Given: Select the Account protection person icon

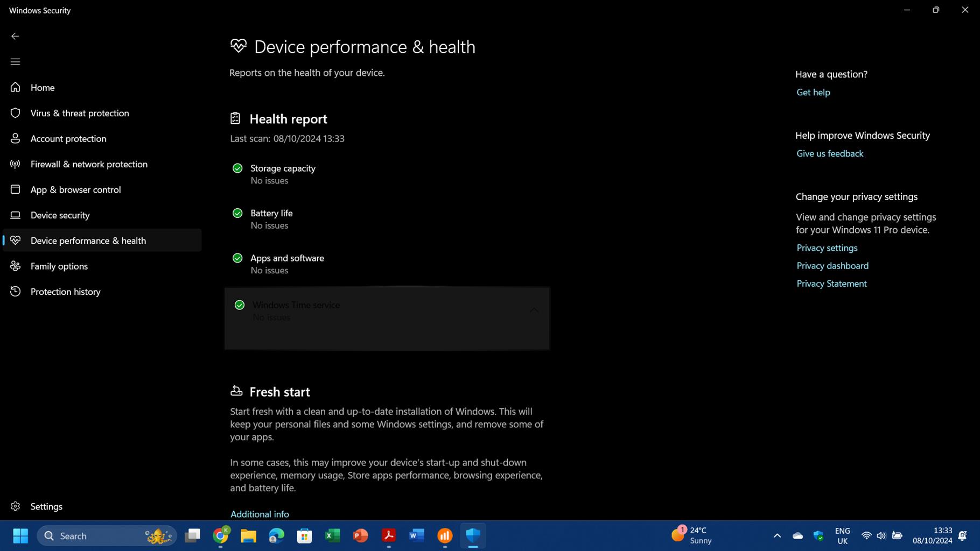Looking at the screenshot, I should (16, 138).
